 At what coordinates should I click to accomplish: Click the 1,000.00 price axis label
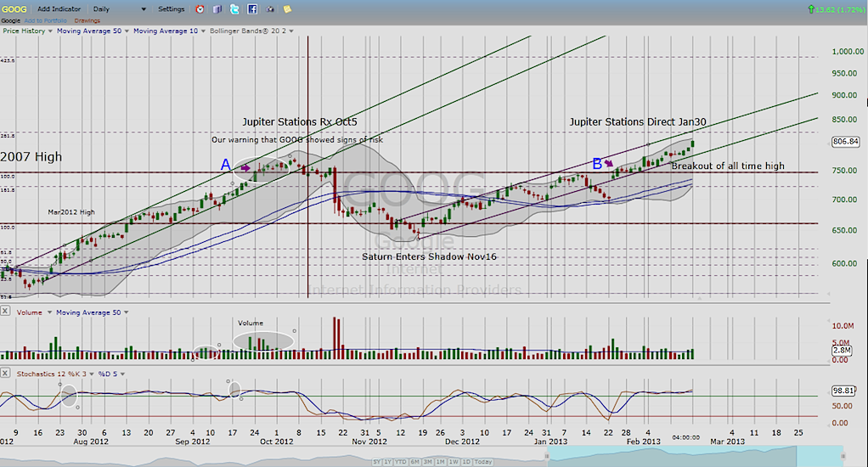point(848,52)
